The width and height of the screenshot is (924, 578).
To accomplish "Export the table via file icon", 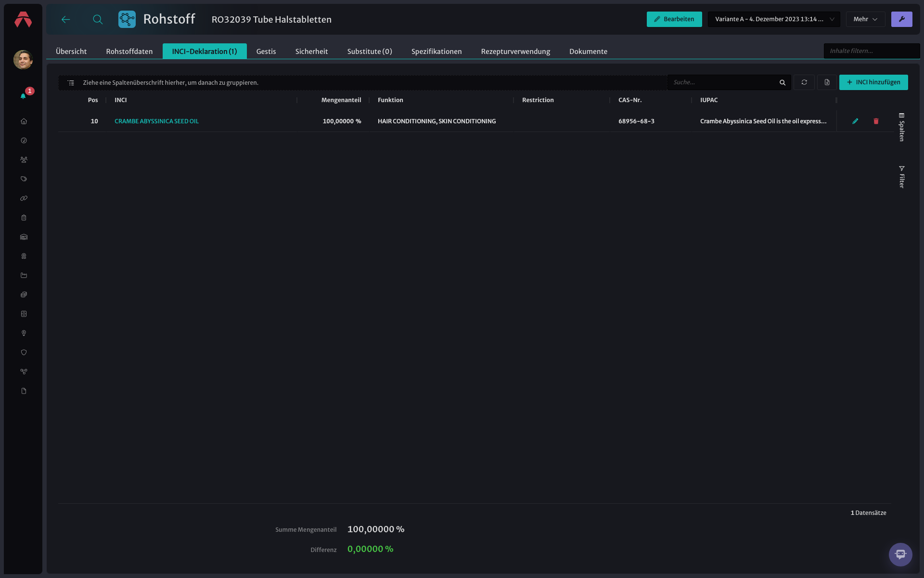I will click(x=827, y=82).
